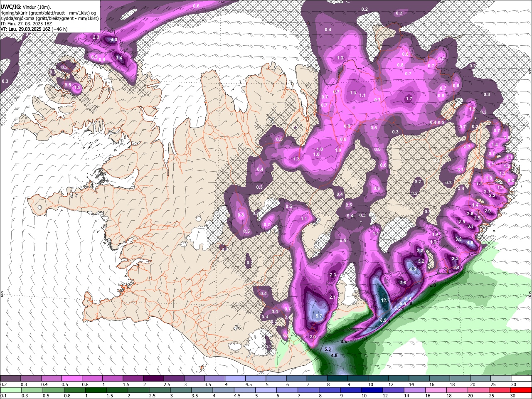Click the bright red bottom legend swatch after 30
The height and width of the screenshot is (399, 532).
521,390
